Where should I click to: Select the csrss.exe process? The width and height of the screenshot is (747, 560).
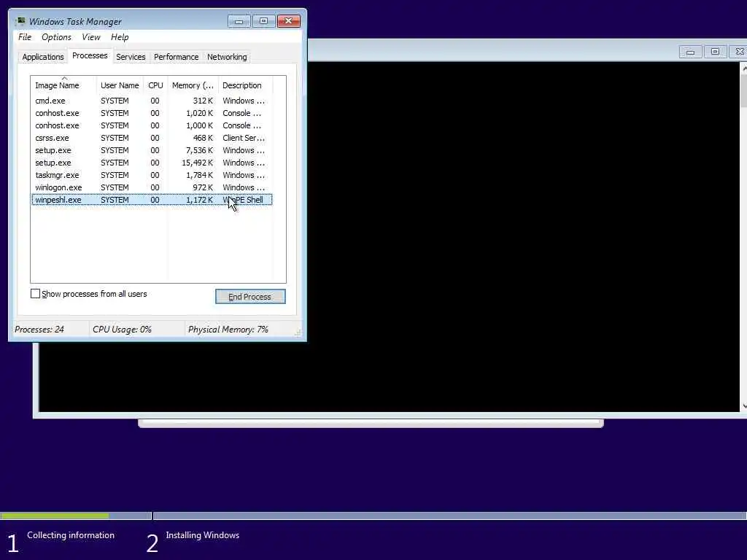click(x=152, y=138)
